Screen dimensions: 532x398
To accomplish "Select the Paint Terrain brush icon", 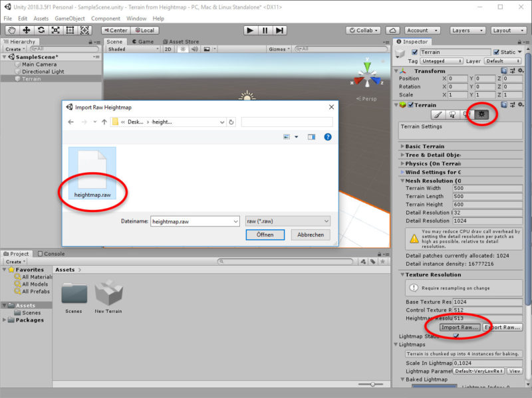I will pyautogui.click(x=438, y=115).
